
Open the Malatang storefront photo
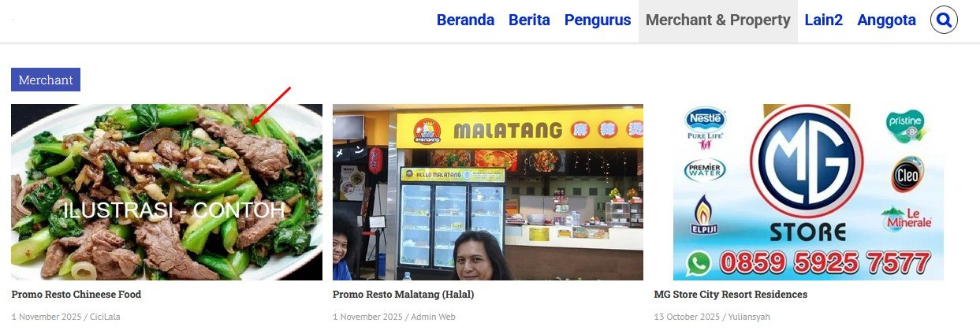(x=488, y=192)
